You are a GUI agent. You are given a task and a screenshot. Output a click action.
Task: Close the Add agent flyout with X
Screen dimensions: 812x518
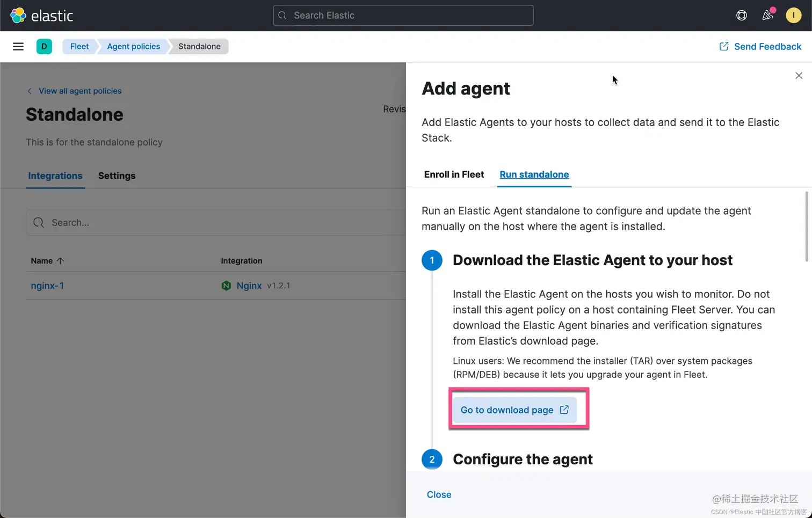click(799, 76)
